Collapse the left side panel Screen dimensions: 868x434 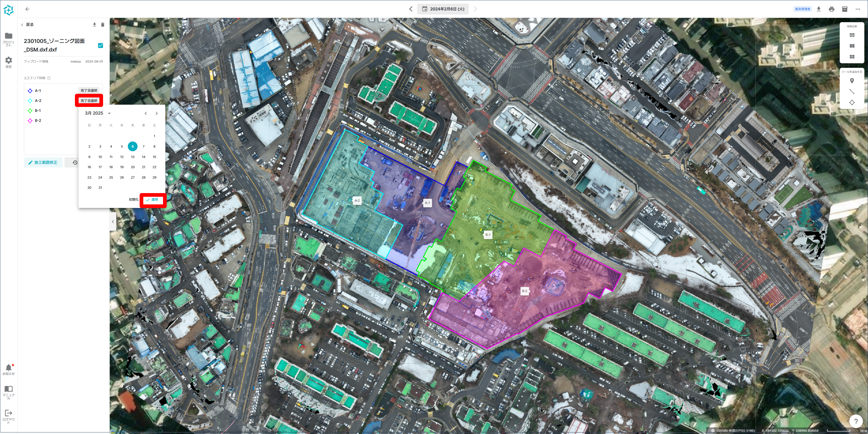[113, 221]
